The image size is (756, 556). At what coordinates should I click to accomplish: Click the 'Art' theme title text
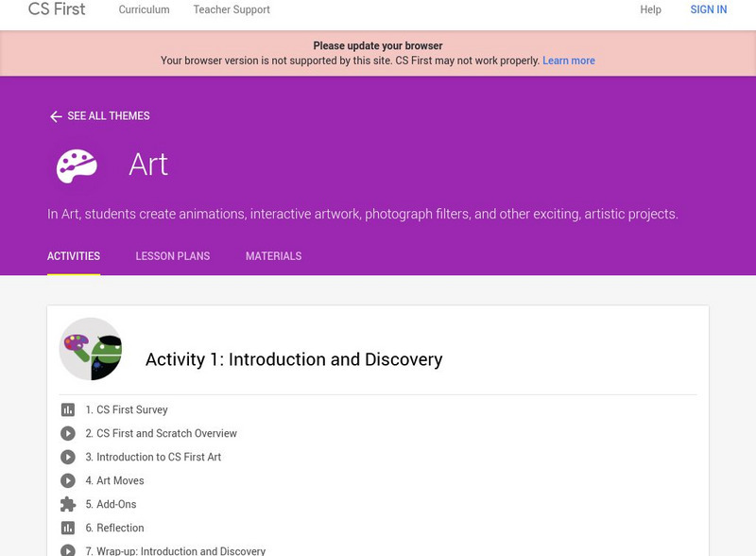pyautogui.click(x=148, y=165)
